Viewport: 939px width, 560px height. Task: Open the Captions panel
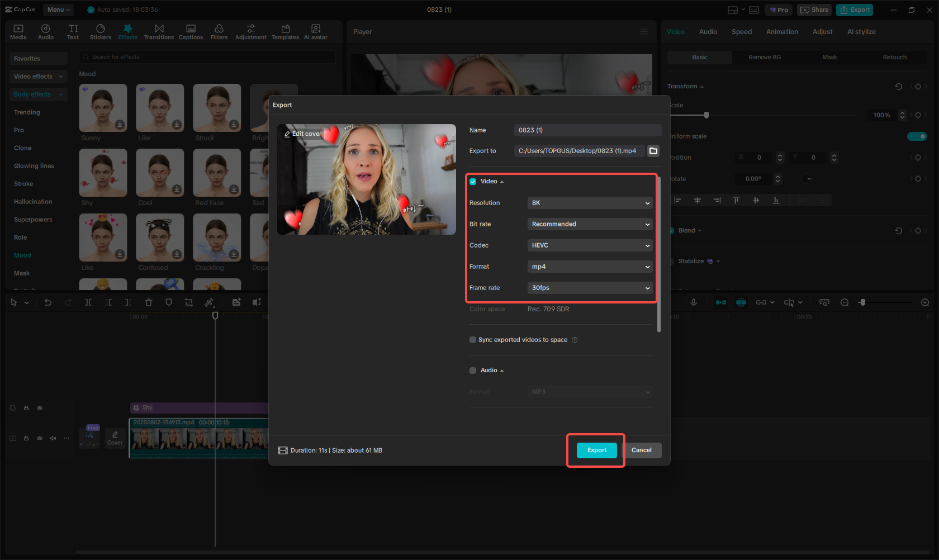point(191,31)
